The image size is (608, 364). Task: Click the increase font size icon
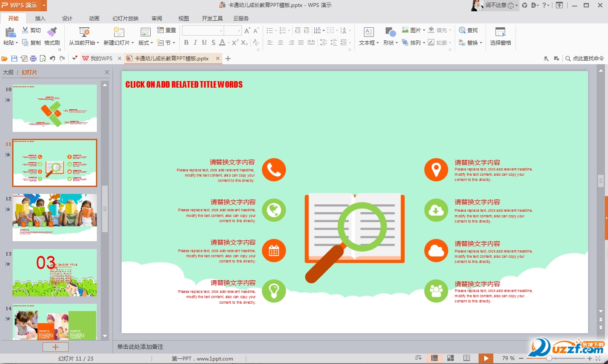tap(247, 30)
